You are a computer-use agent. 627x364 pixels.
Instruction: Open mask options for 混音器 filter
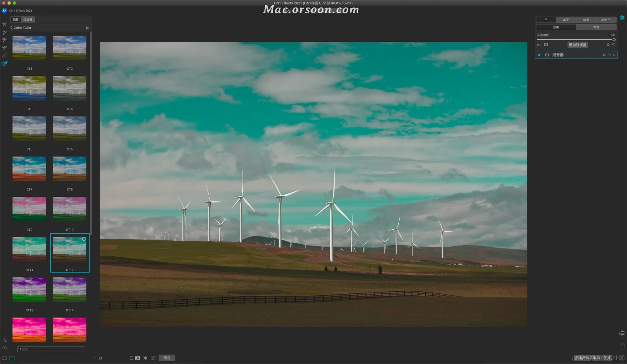point(547,55)
